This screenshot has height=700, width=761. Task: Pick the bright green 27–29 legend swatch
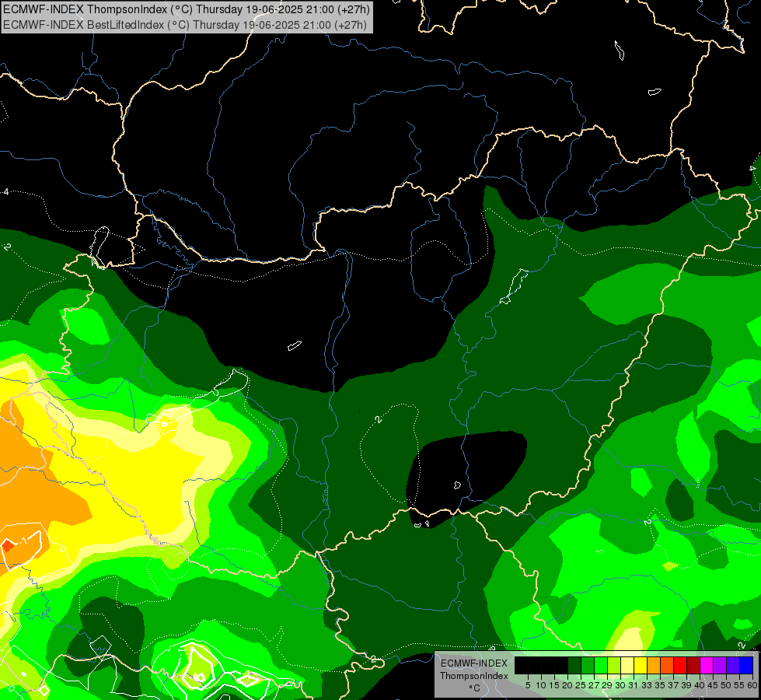(601, 665)
